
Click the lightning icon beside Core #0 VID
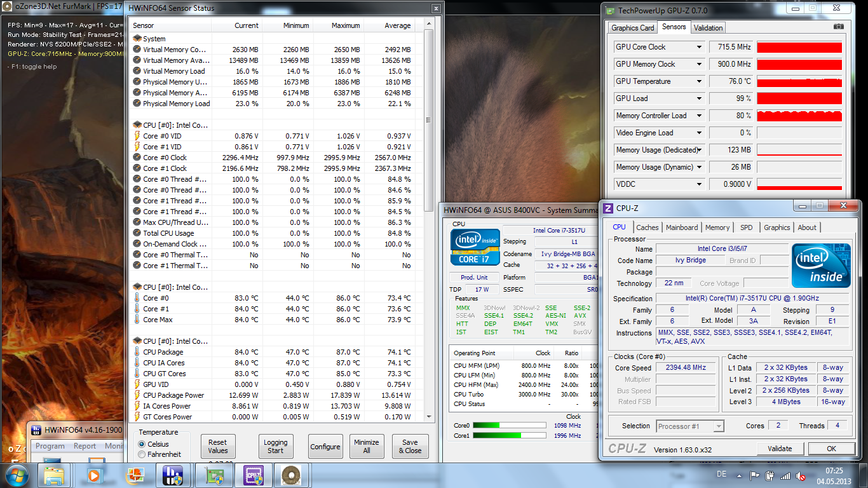[x=137, y=136]
